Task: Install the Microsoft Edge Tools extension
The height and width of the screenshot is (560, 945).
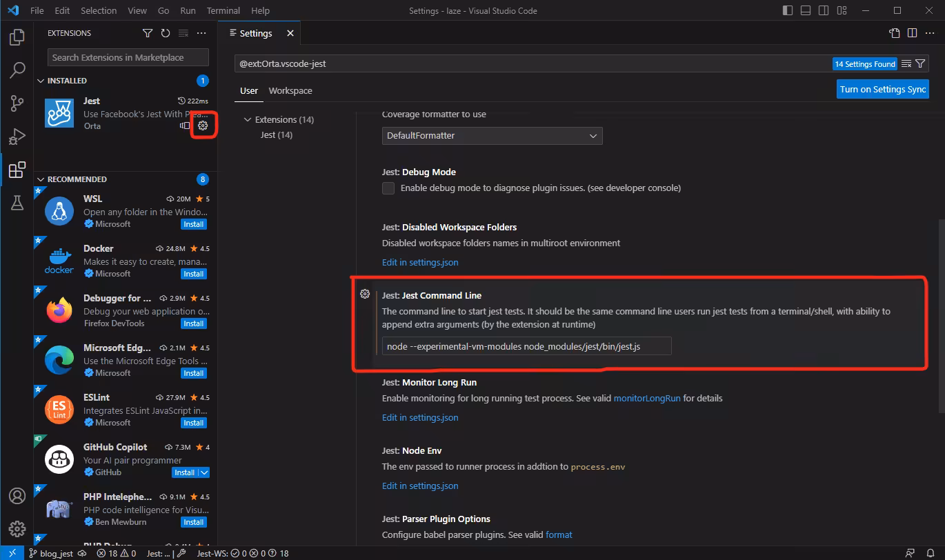Action: point(194,373)
